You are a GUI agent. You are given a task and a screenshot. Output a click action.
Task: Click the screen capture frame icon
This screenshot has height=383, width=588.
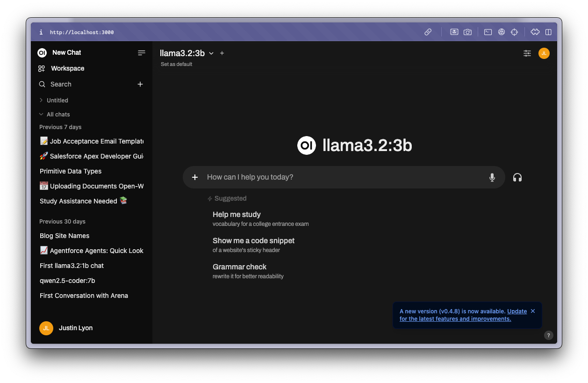coord(454,32)
